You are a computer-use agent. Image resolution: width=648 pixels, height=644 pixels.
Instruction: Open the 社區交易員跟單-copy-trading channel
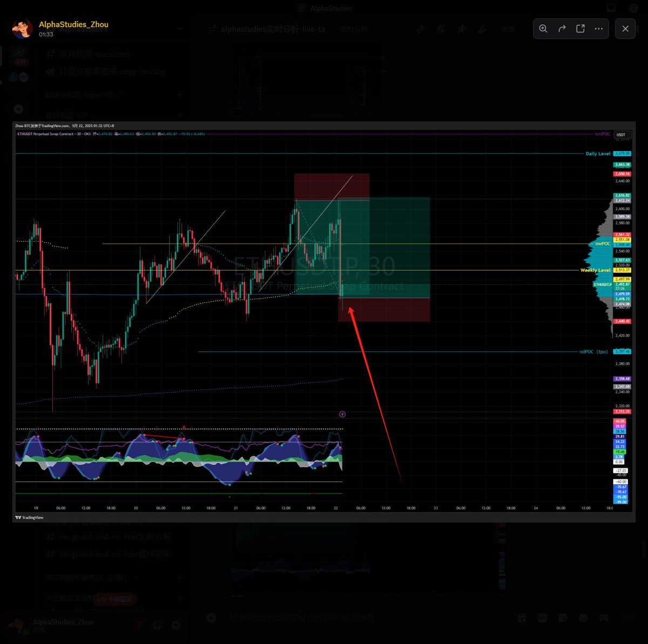coord(106,71)
